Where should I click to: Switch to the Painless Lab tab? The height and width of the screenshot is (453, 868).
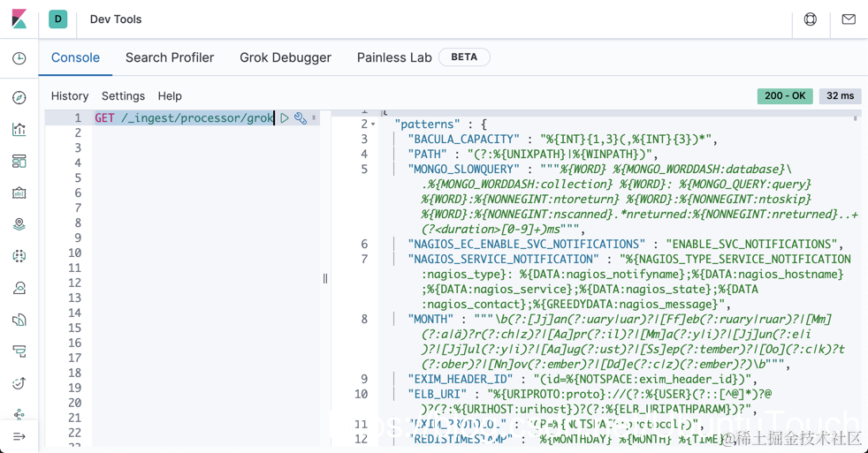pyautogui.click(x=394, y=57)
